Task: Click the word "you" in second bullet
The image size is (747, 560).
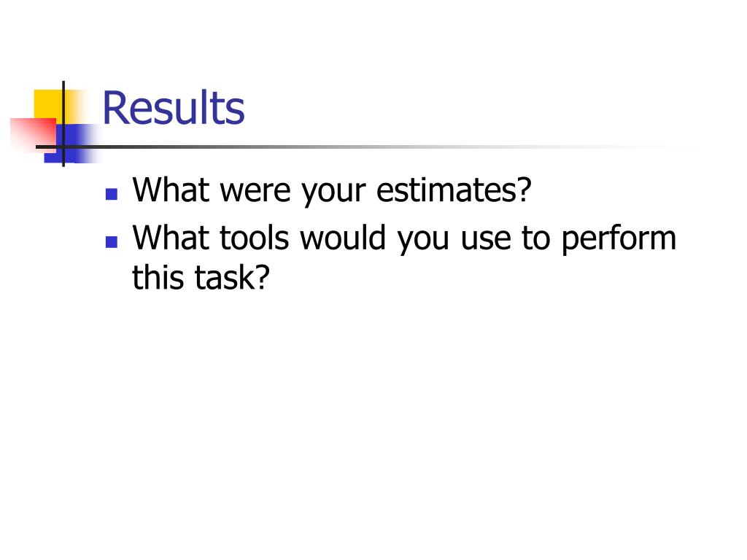Action: point(424,241)
